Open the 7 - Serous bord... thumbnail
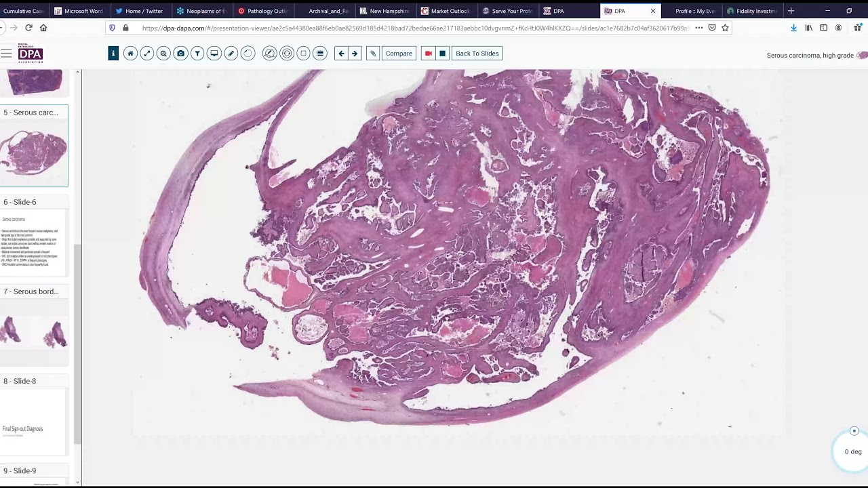Screen dimensions: 868x488 coord(35,325)
